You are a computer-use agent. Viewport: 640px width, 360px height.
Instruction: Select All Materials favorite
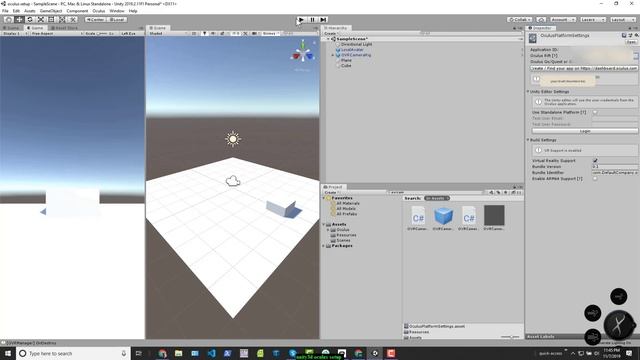pyautogui.click(x=348, y=203)
